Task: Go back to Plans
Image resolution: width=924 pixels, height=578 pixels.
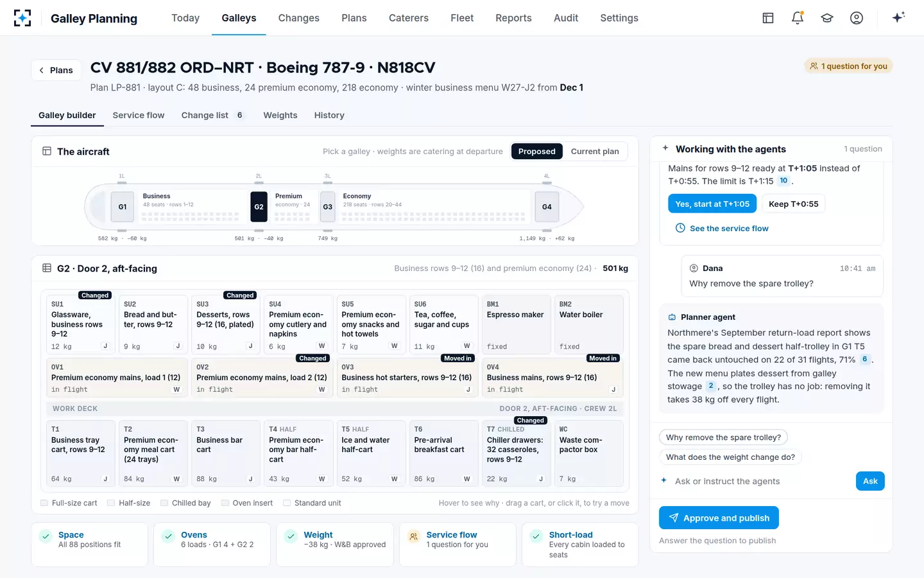Action: (56, 70)
